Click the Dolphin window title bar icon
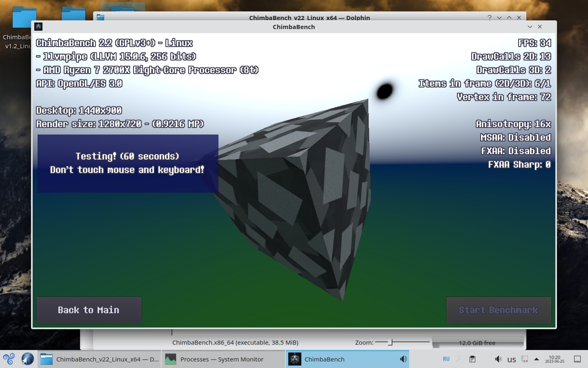 tap(100, 18)
